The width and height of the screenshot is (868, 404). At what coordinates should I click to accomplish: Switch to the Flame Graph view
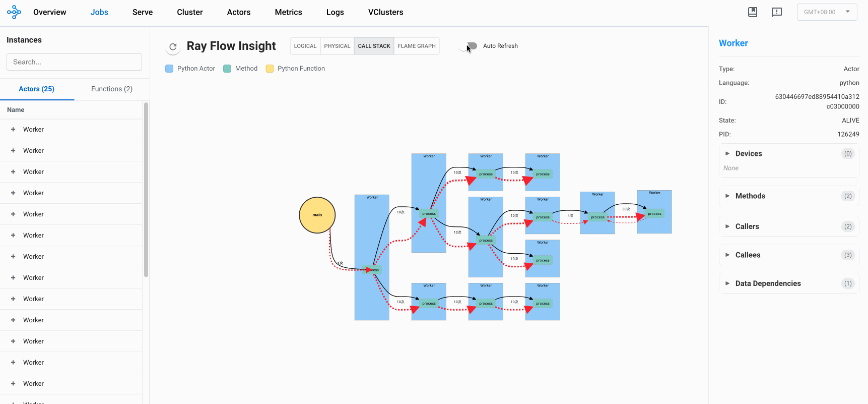[417, 46]
